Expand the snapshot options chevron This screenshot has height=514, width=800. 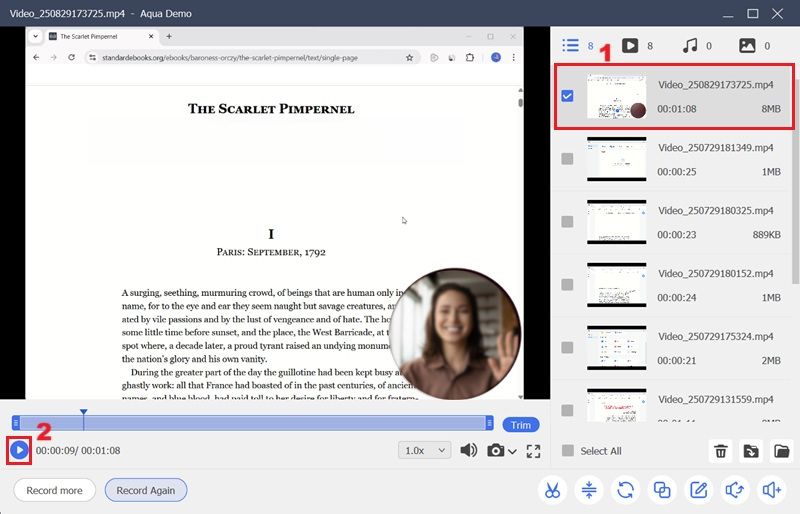(512, 452)
